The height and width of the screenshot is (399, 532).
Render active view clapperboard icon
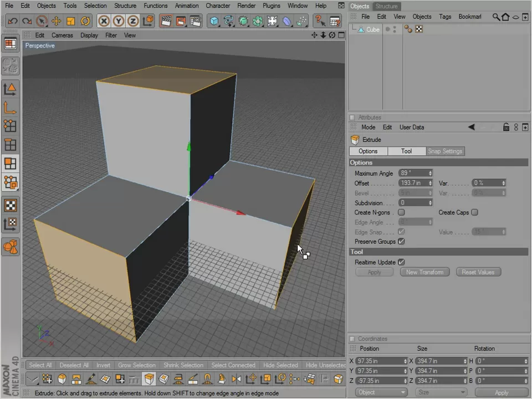[166, 21]
